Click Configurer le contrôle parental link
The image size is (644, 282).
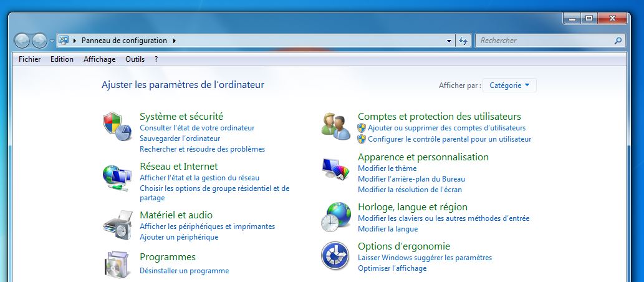449,139
